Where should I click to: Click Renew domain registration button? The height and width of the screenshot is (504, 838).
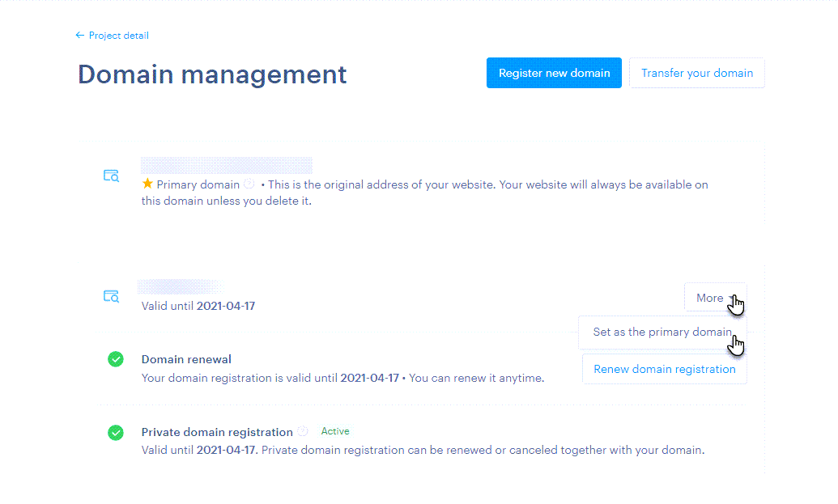pyautogui.click(x=664, y=370)
